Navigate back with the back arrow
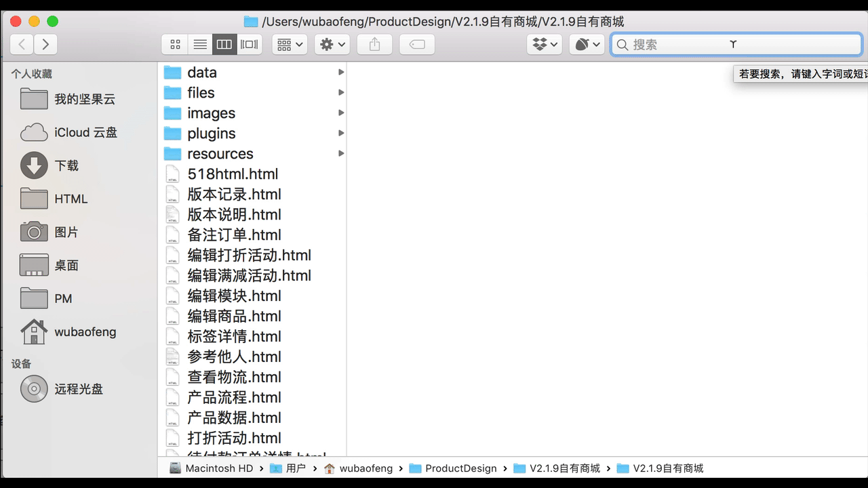868x488 pixels. (x=21, y=44)
